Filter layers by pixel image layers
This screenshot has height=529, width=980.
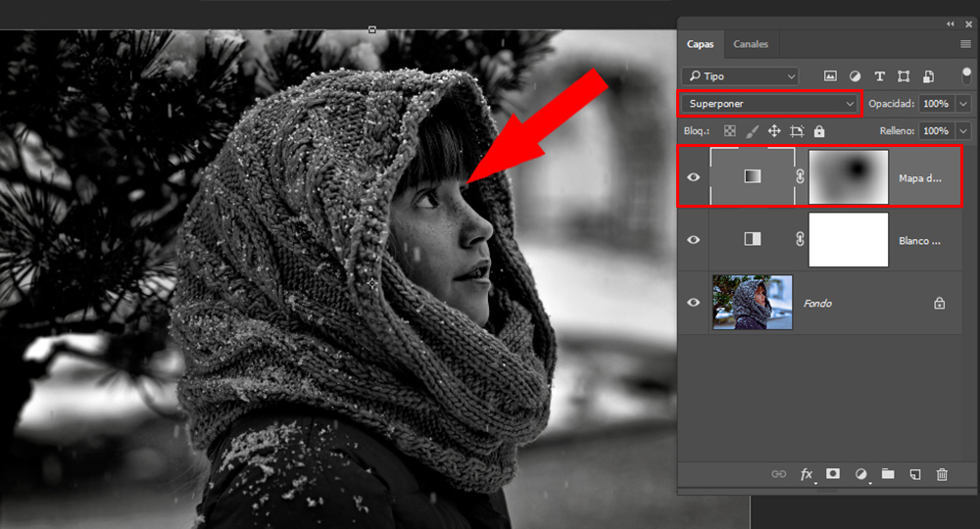(830, 76)
